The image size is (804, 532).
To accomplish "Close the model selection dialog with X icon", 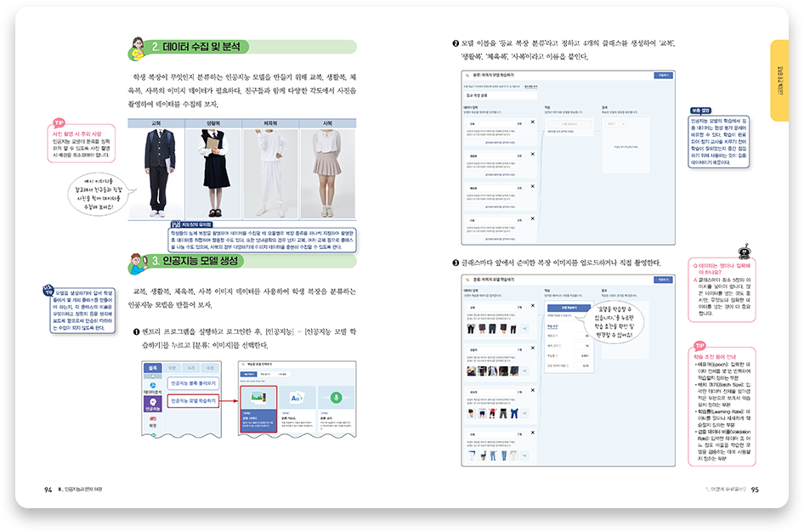I will click(x=243, y=365).
